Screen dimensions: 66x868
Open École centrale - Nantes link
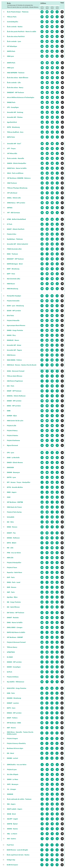[15, 27]
